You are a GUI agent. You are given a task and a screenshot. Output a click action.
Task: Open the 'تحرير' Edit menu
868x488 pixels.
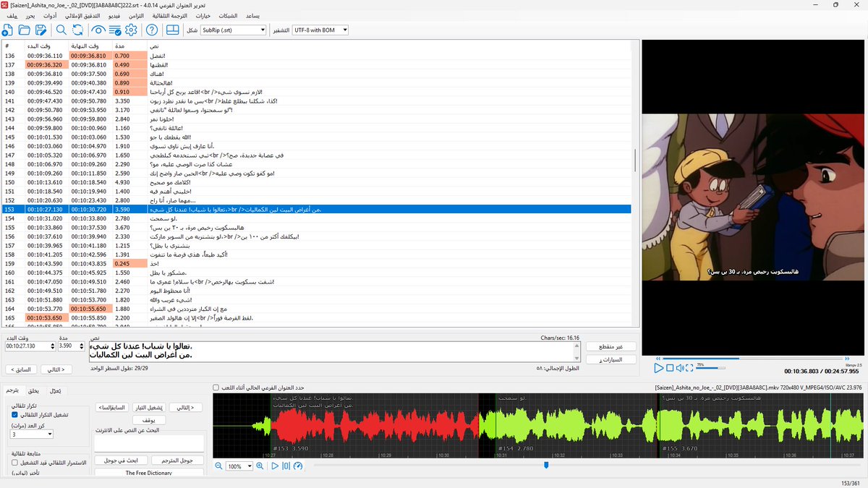point(30,15)
